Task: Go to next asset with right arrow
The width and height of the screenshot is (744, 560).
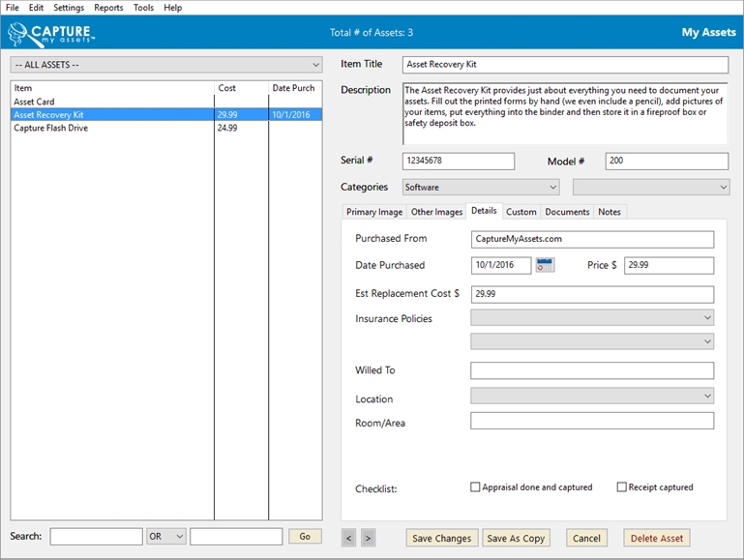Action: point(368,538)
